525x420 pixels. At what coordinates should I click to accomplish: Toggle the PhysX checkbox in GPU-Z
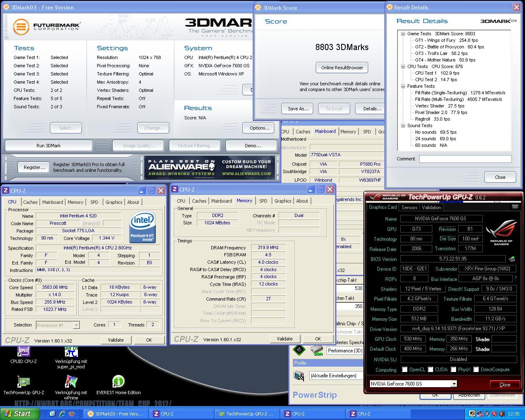coord(454,370)
